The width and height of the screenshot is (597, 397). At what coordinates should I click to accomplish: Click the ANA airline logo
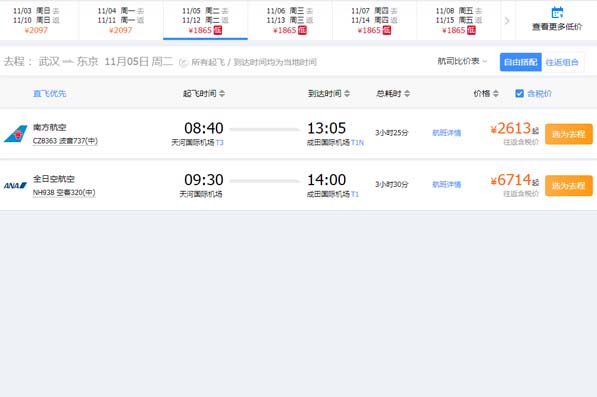coord(15,185)
